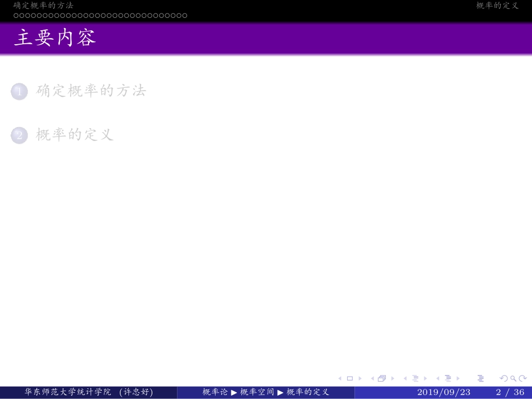Click the numbered circle 1 bullet
Viewport: 532px width, 399px height.
coord(19,91)
